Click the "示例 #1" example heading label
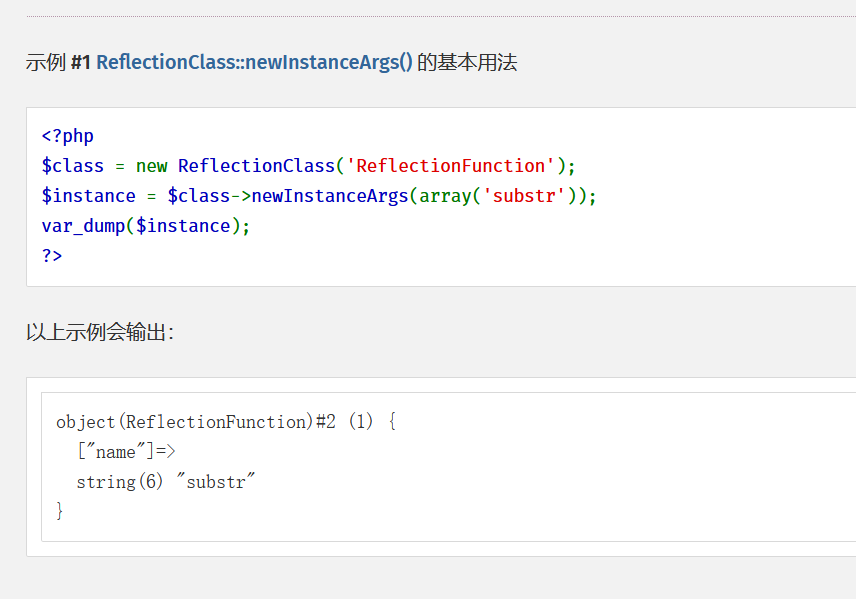This screenshot has width=856, height=599. pos(58,62)
